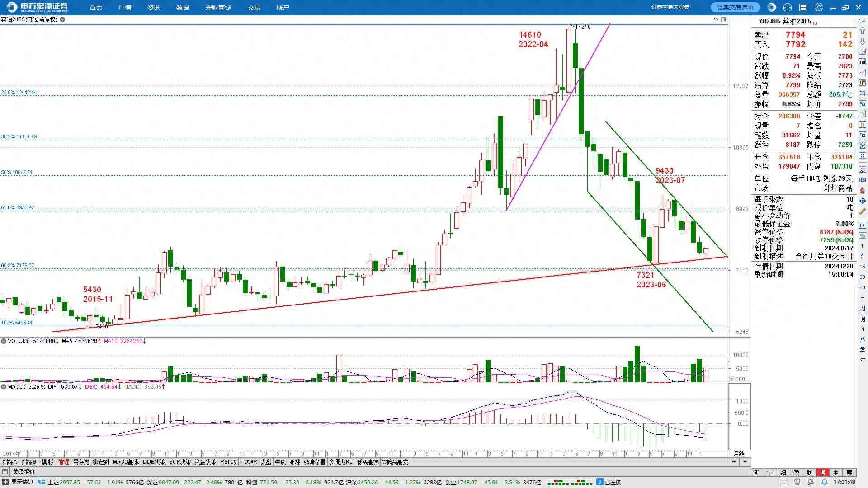Click the bell alert icon in status bar
Viewport: 868px width, 488px height.
pos(824,482)
